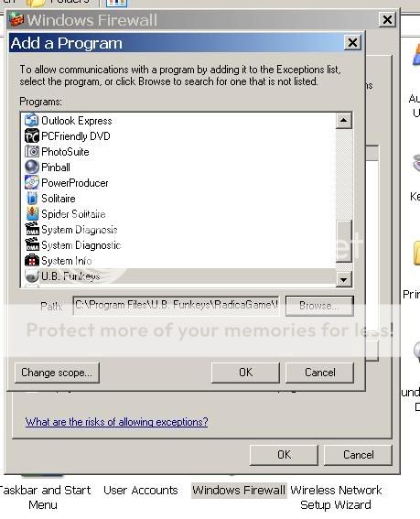420x519 pixels.
Task: Click the programs list scroll up arrow
Action: pyautogui.click(x=343, y=121)
